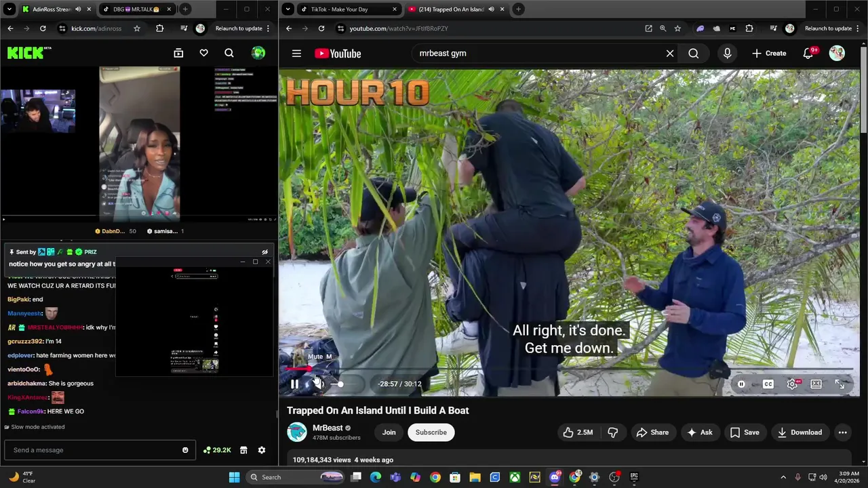Click the Kick chat message input field

click(x=100, y=450)
